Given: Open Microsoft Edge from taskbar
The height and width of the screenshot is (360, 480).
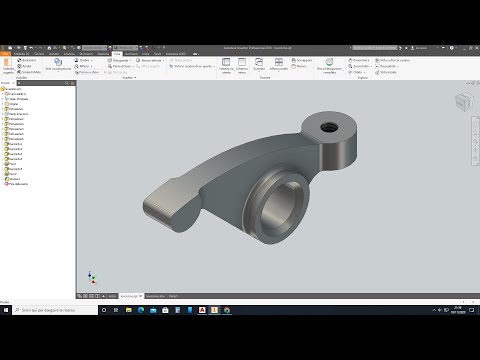Looking at the screenshot, I should (x=141, y=310).
